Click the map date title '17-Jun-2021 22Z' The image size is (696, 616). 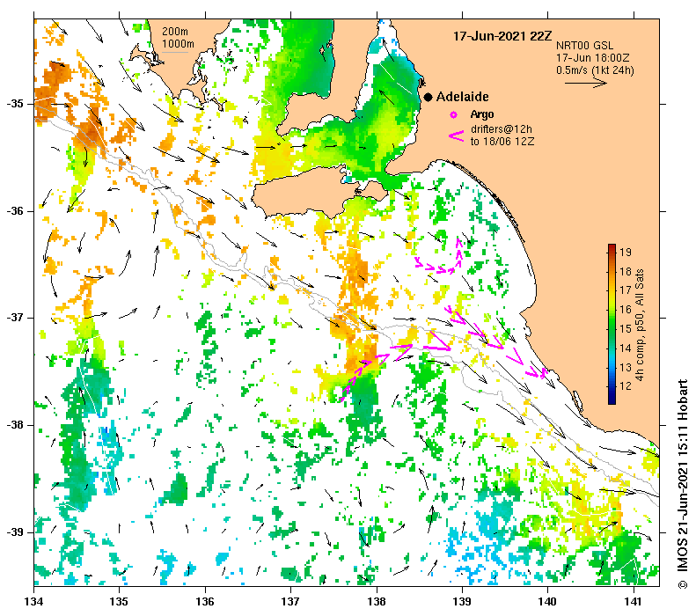pyautogui.click(x=502, y=36)
